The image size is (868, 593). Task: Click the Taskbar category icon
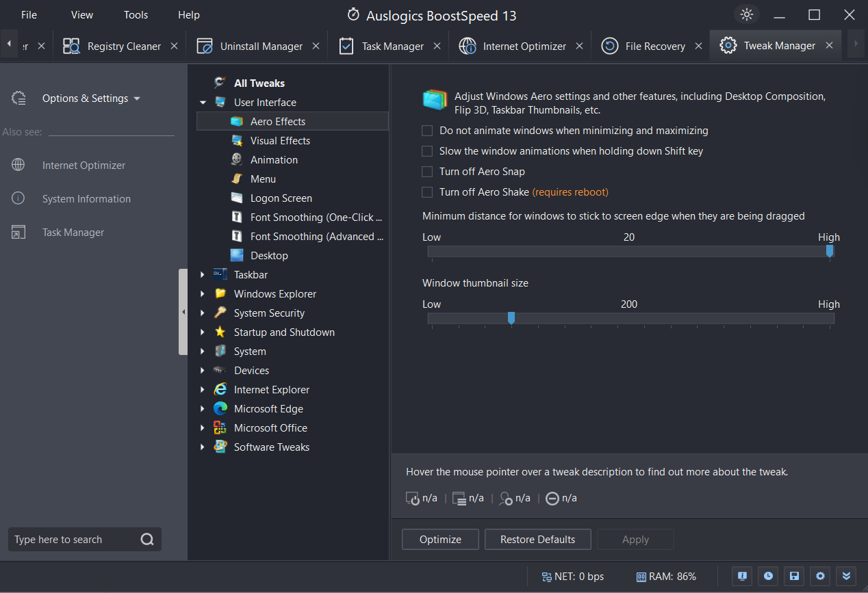(x=220, y=275)
